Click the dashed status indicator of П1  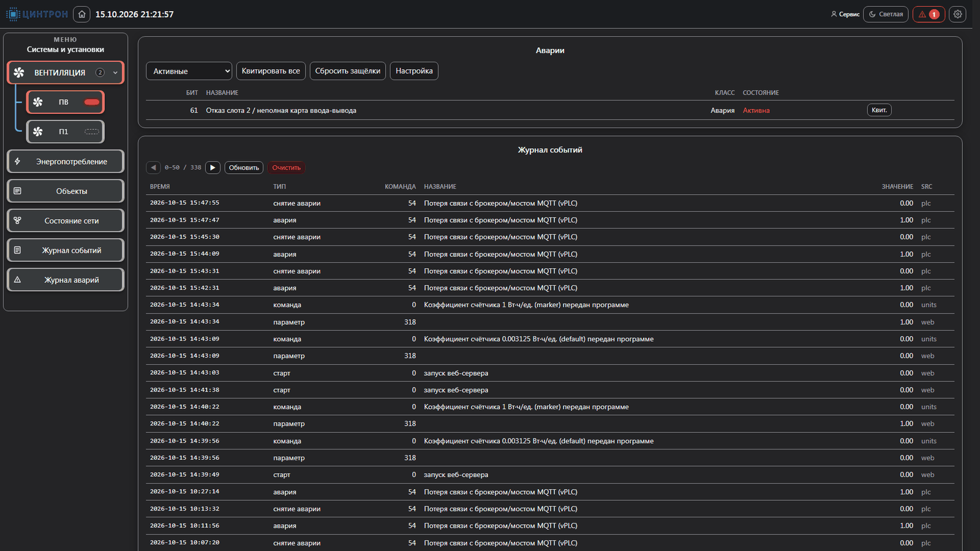92,132
